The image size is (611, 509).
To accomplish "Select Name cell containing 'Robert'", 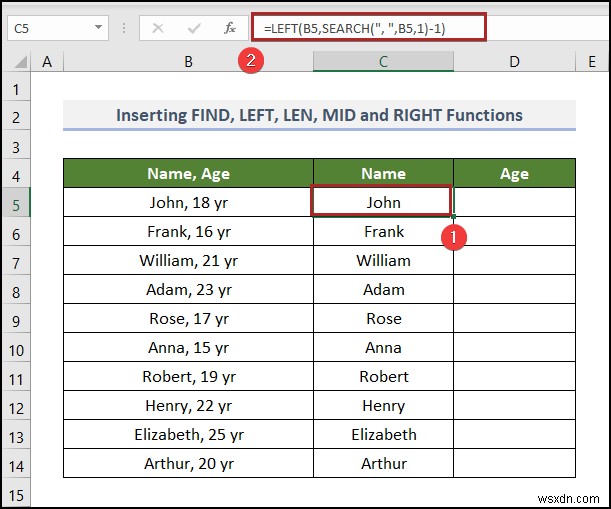I will click(383, 376).
